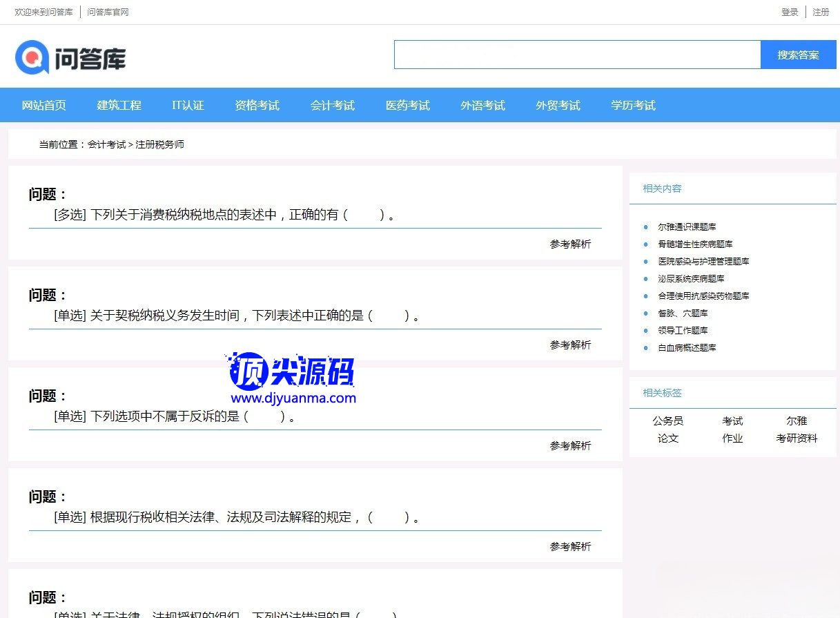
Task: Click the search input field
Action: coord(577,55)
